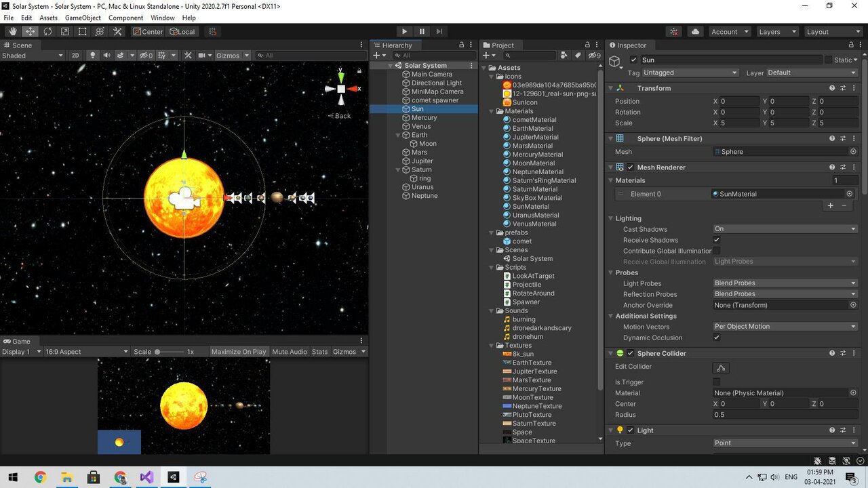
Task: Open the Layout dropdown in toolbar
Action: pyautogui.click(x=833, y=32)
